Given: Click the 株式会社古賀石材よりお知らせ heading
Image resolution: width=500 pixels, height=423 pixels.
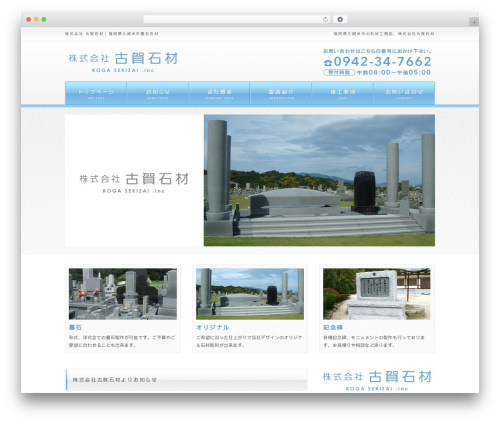Looking at the screenshot, I should 114,380.
